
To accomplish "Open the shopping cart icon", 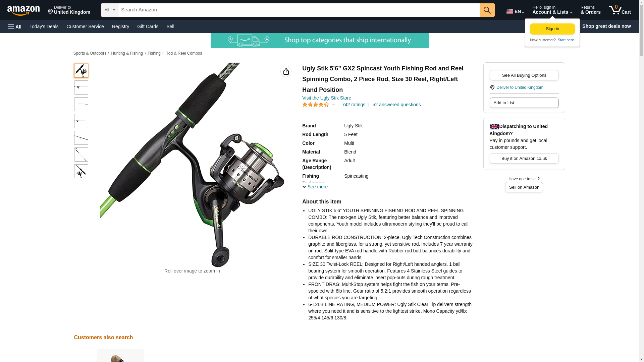I will (620, 10).
